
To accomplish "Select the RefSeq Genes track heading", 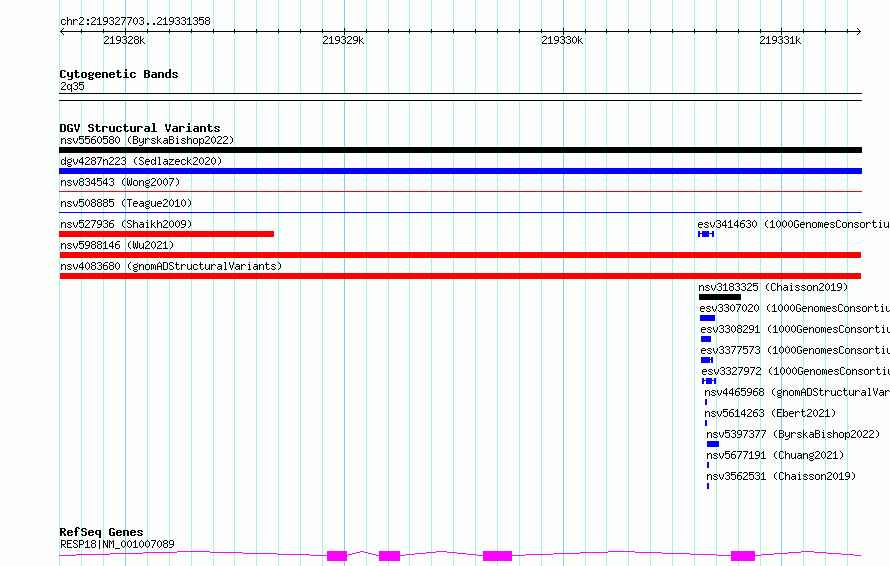I will pyautogui.click(x=101, y=532).
